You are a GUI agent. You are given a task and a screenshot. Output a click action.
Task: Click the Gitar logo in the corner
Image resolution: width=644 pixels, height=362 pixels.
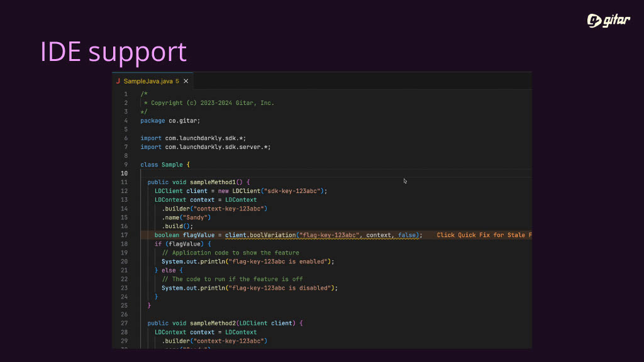click(608, 20)
